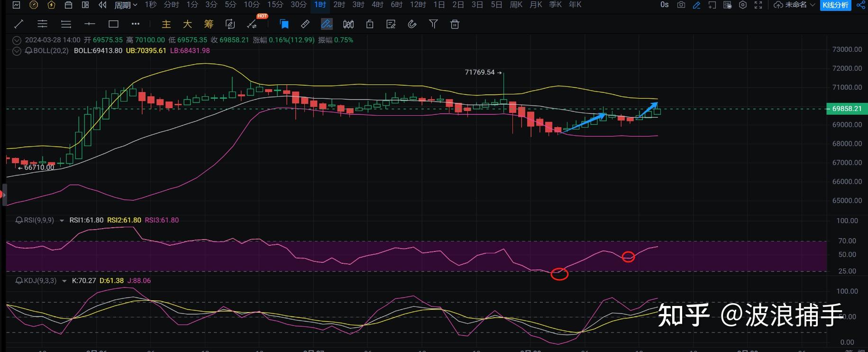Click the 69858.21 current price label
Image resolution: width=868 pixels, height=352 pixels.
847,109
